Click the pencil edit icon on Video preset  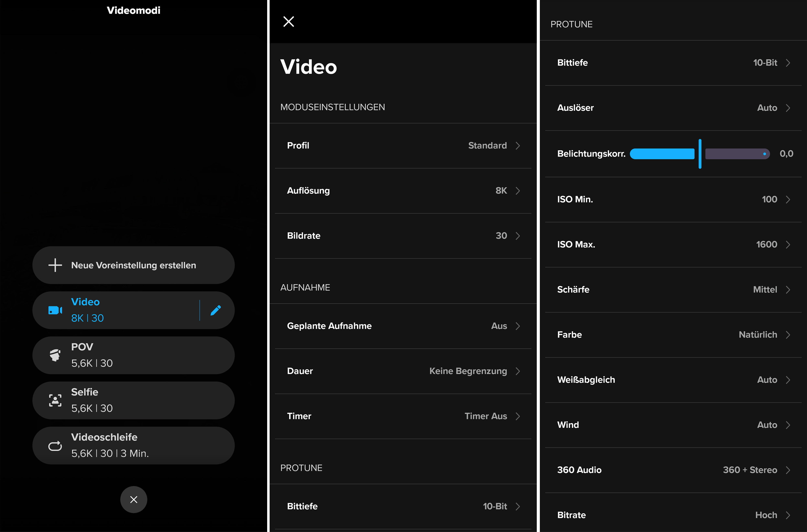click(x=215, y=310)
